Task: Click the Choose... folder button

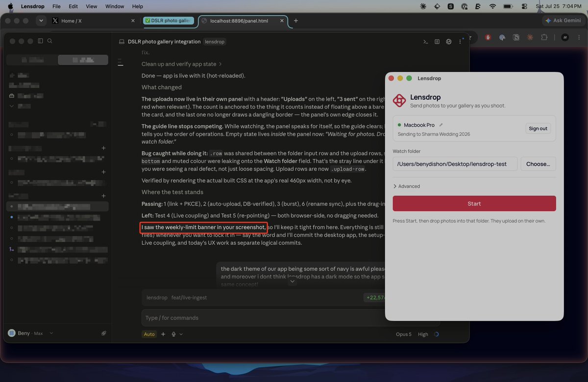Action: coord(538,164)
